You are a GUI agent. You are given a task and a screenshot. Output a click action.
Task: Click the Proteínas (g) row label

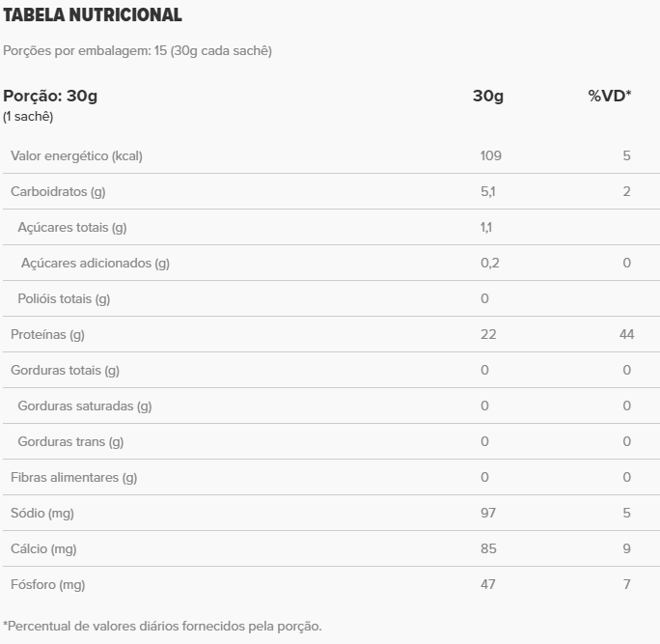[x=47, y=334]
